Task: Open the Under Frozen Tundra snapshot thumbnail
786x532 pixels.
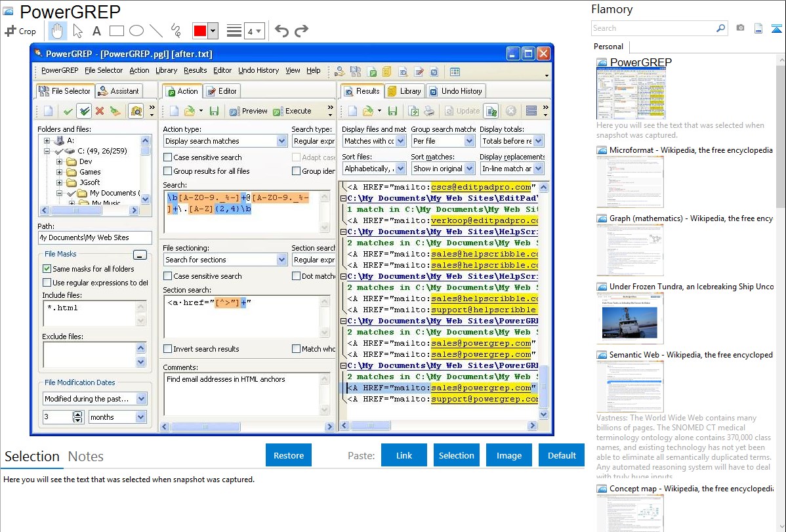Action: [x=630, y=318]
